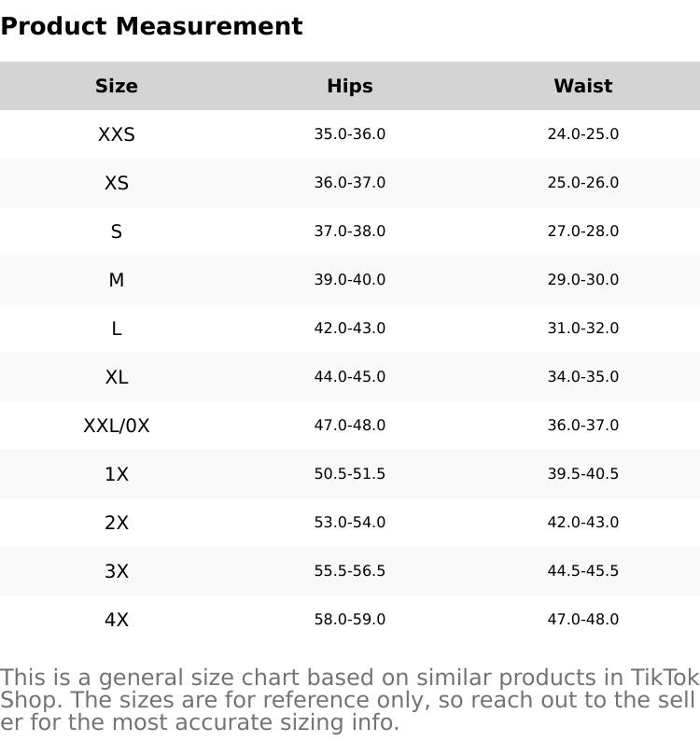Click waist value 29.0-30.0
This screenshot has height=756, width=700.
click(x=583, y=280)
